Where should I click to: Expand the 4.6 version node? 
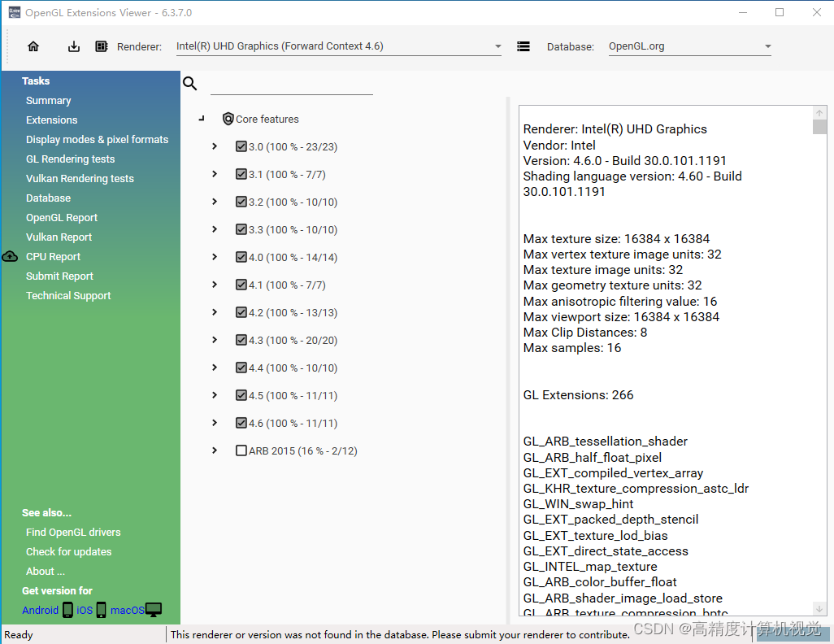click(215, 423)
